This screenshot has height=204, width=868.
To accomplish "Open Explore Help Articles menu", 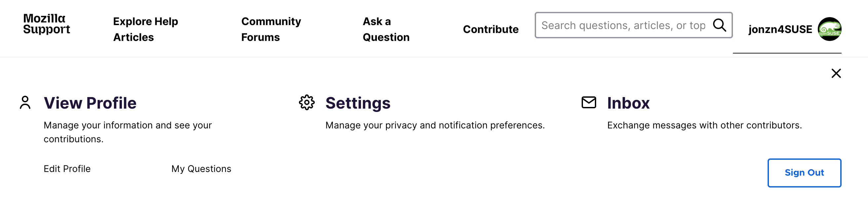I will click(146, 29).
